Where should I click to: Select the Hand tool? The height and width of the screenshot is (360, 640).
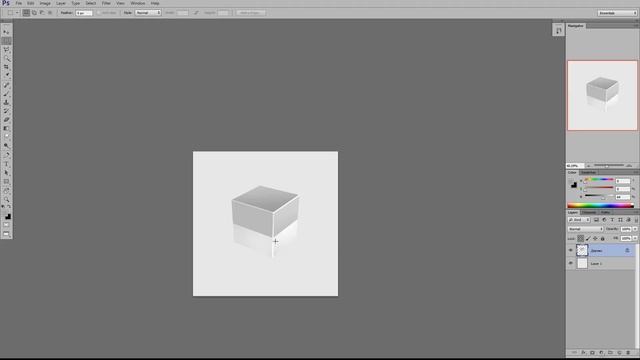(x=6, y=191)
